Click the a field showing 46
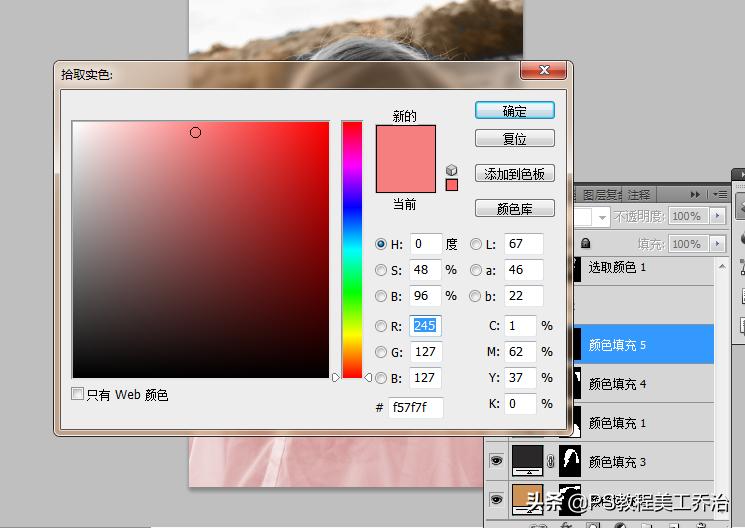The image size is (745, 528). [524, 270]
